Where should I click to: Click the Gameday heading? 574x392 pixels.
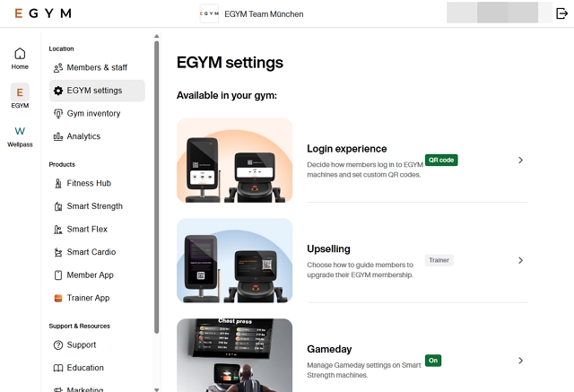[329, 349]
